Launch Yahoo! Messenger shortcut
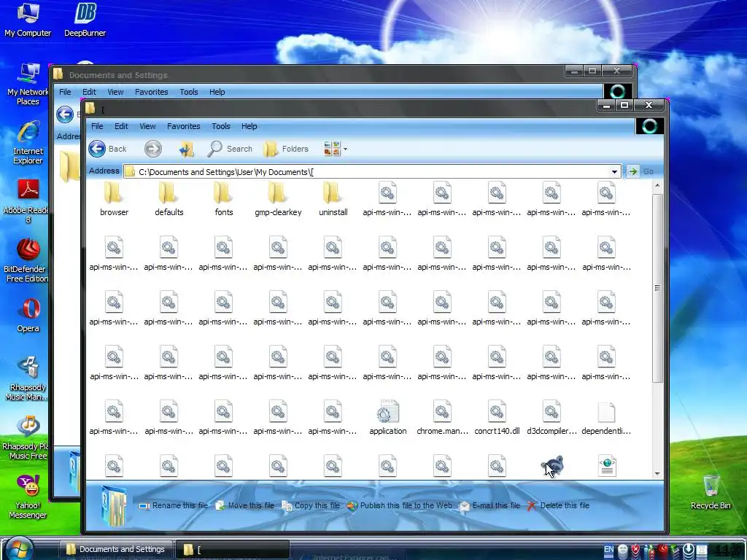 click(28, 496)
